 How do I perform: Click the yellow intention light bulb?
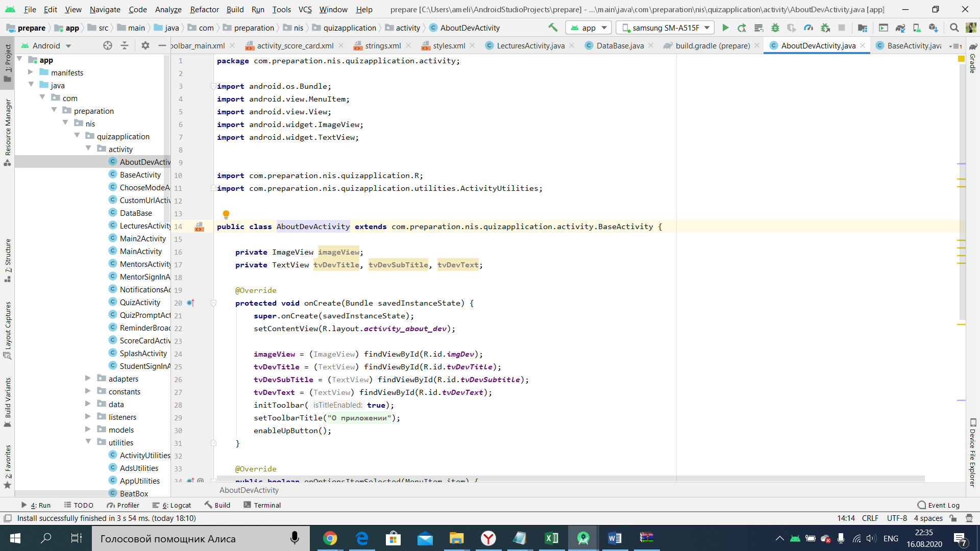(226, 214)
